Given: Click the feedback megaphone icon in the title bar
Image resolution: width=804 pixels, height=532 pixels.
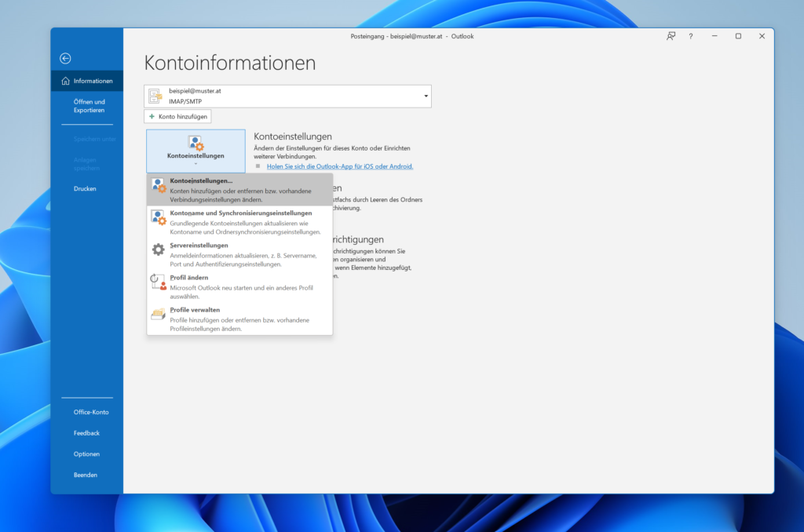Looking at the screenshot, I should coord(671,36).
